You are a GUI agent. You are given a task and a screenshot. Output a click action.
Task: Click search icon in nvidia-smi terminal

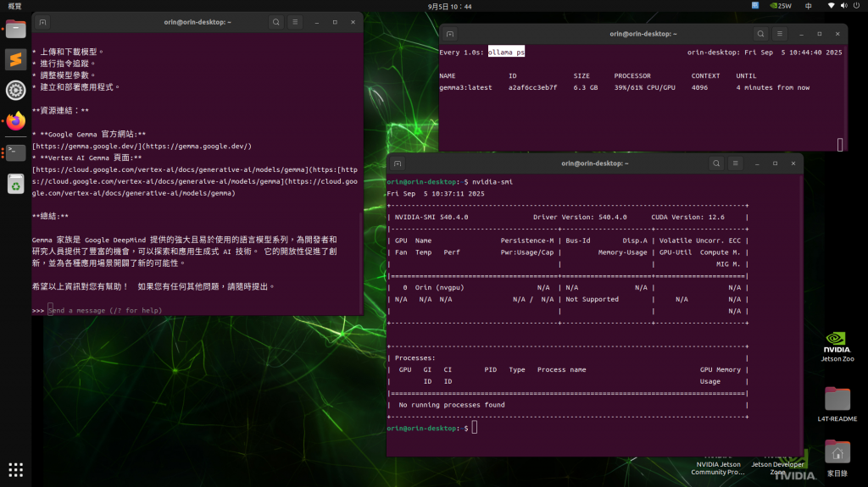(x=716, y=163)
